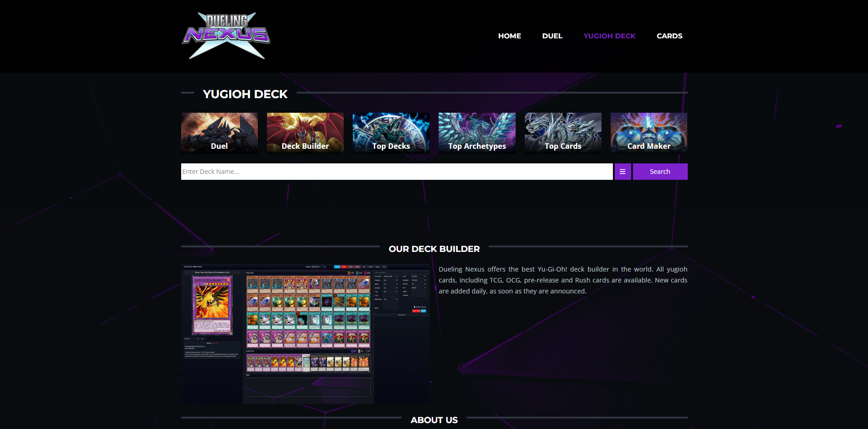
Task: Open the DUEL menu item
Action: pyautogui.click(x=552, y=36)
